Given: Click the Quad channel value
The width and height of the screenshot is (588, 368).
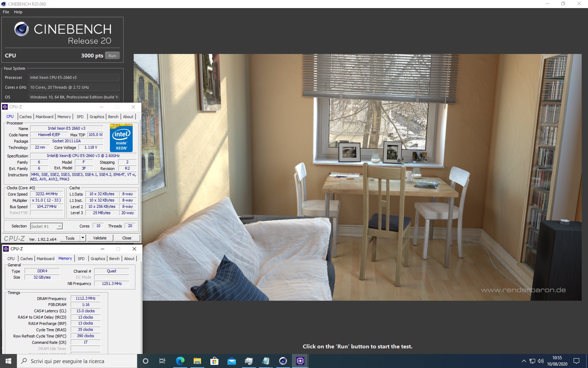Looking at the screenshot, I should (x=112, y=271).
